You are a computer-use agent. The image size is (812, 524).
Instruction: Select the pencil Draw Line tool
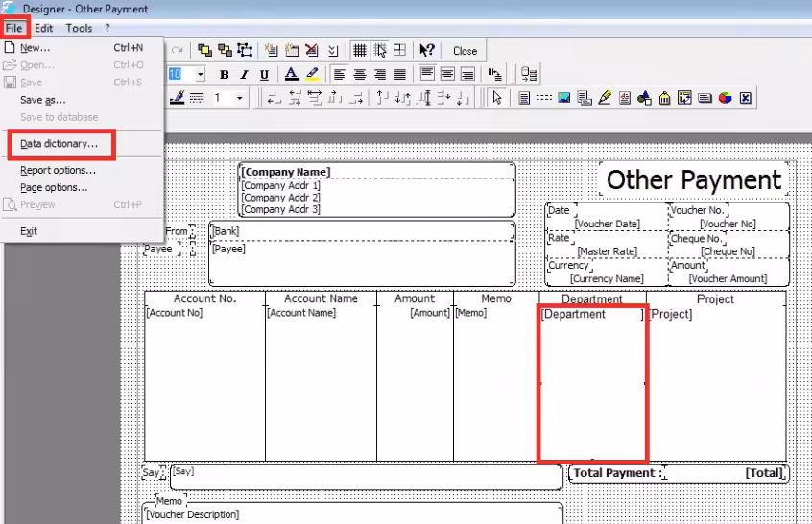605,98
